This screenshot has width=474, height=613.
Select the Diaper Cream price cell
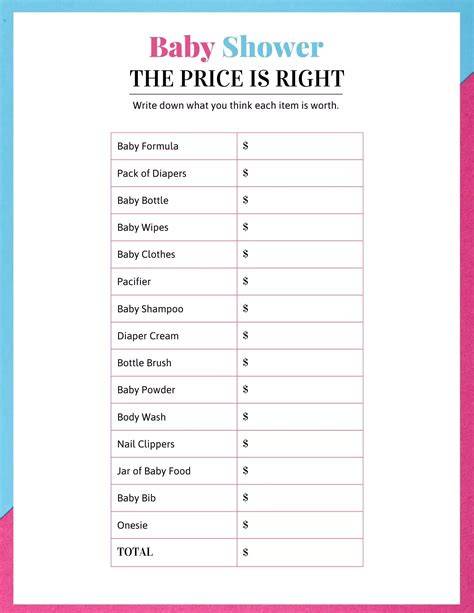(x=300, y=336)
